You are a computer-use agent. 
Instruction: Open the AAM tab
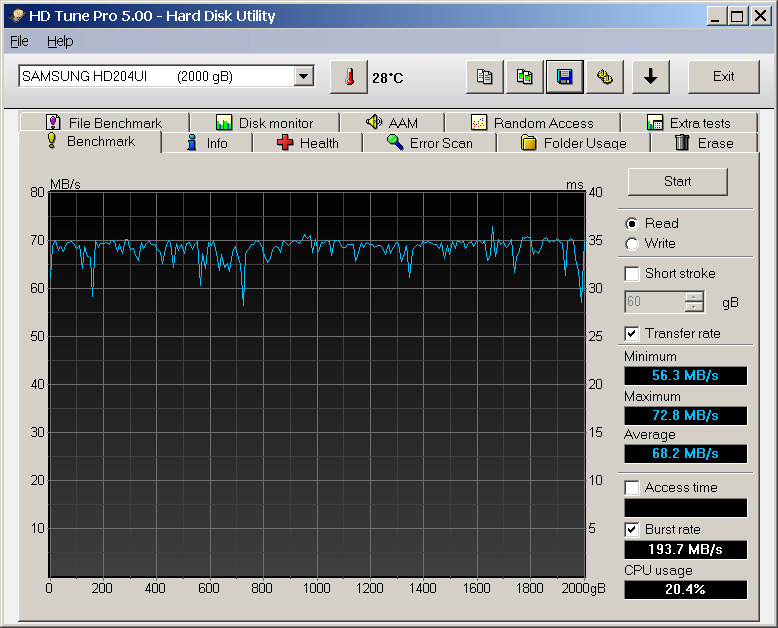tap(392, 123)
